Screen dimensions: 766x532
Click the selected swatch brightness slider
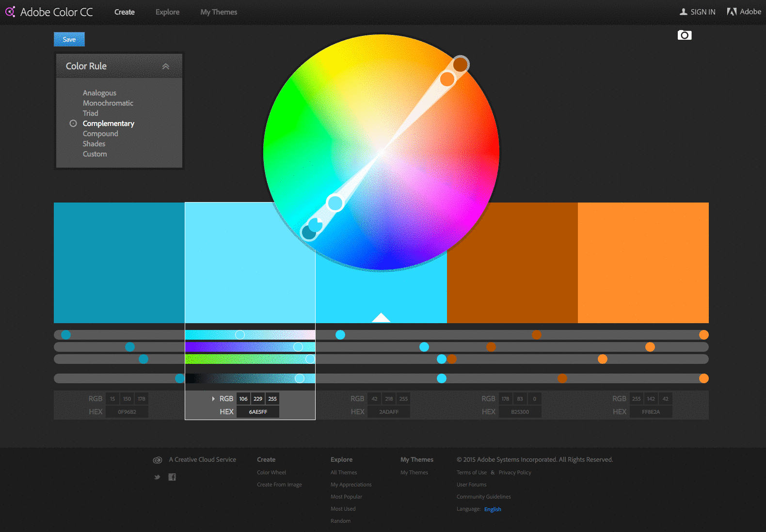coord(250,378)
